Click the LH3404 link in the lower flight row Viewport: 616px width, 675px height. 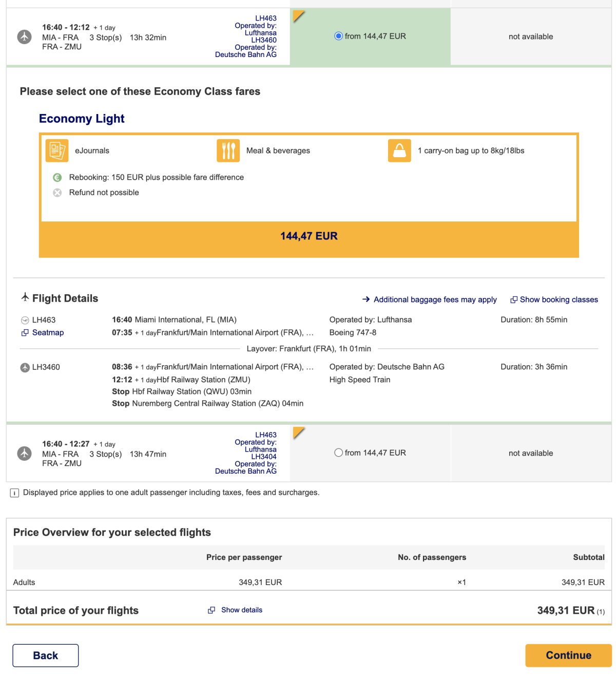264,456
